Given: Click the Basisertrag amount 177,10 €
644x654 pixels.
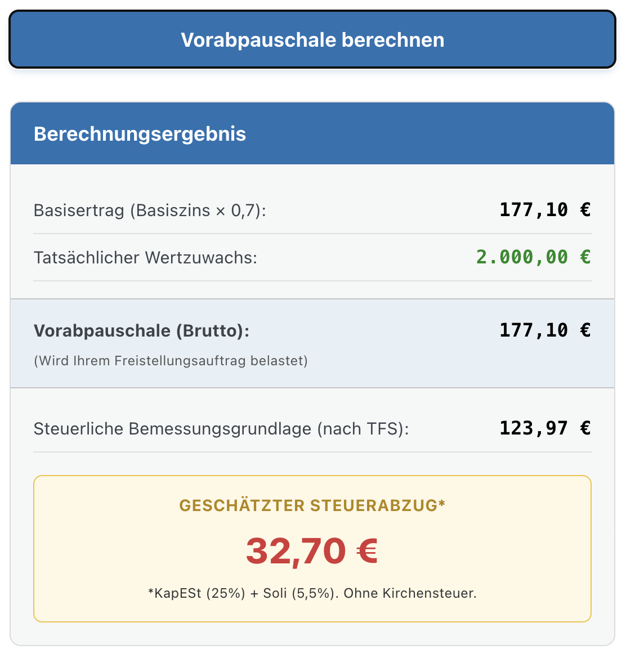Looking at the screenshot, I should [x=544, y=210].
